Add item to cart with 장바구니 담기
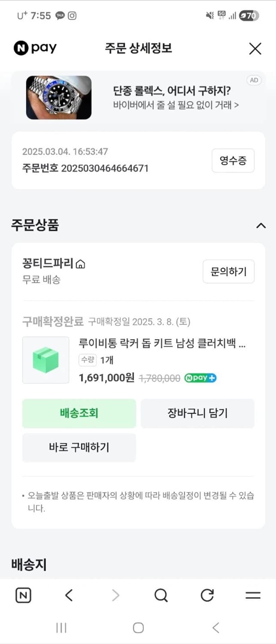This screenshot has width=276, height=644. point(197,413)
